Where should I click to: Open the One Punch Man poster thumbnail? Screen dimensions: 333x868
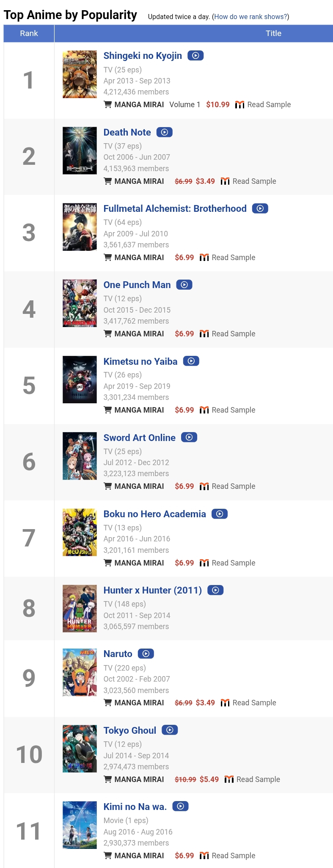[x=80, y=303]
